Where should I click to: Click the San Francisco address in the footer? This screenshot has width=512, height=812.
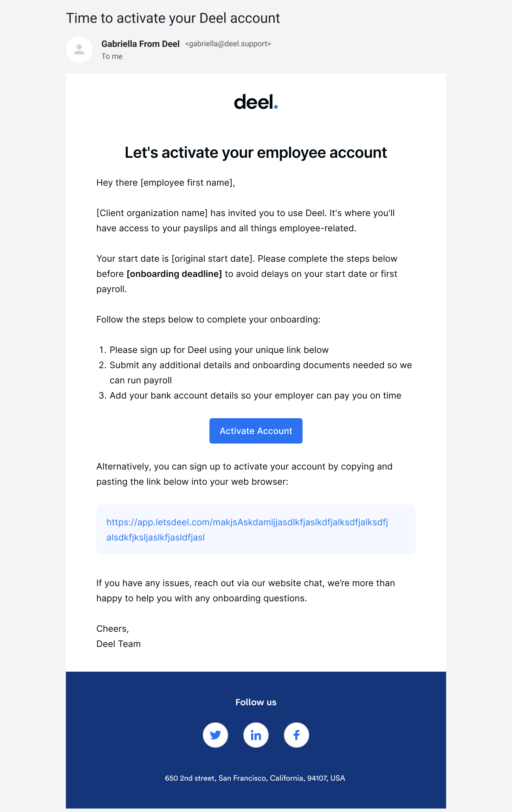[x=255, y=778]
